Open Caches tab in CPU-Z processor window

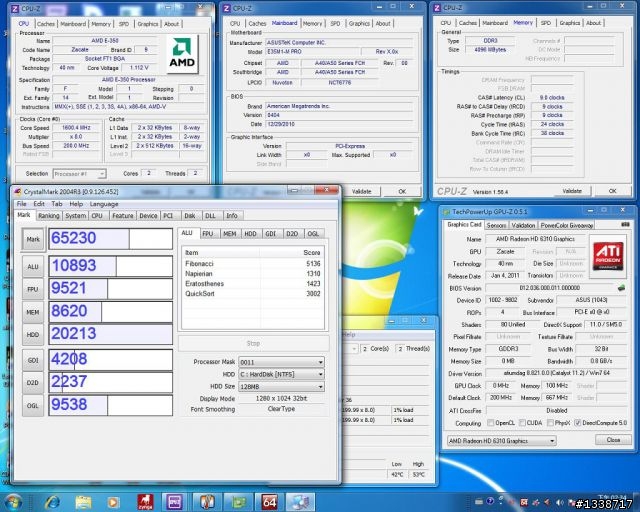click(x=46, y=24)
